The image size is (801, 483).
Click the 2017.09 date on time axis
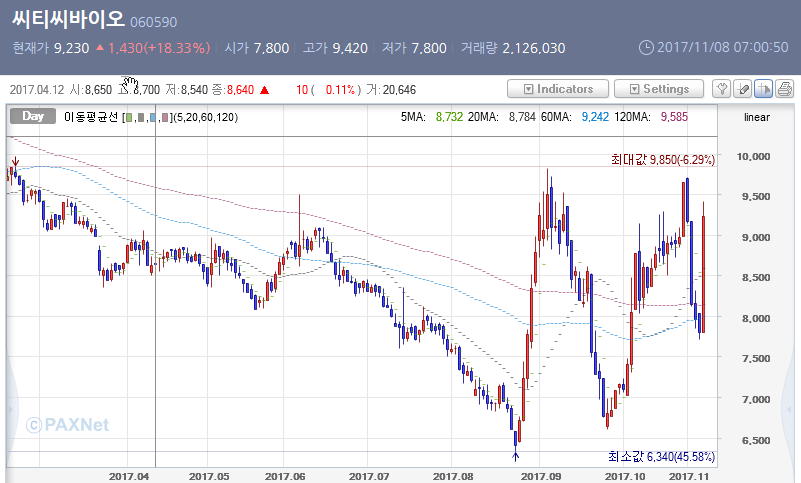pyautogui.click(x=544, y=476)
